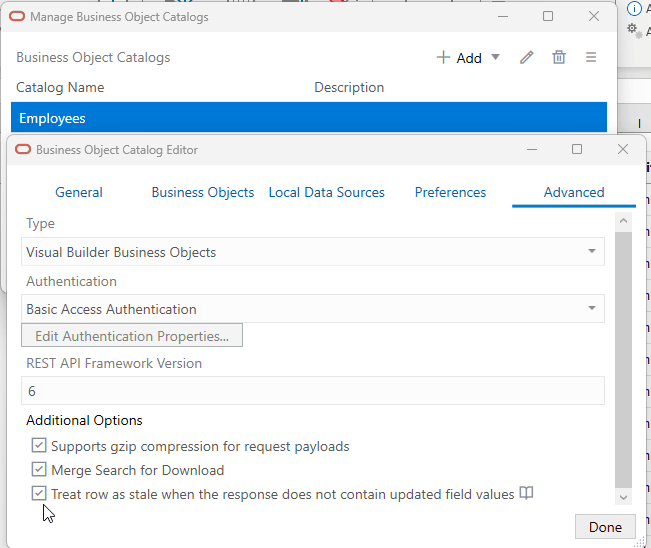This screenshot has height=548, width=651.
Task: Open the Authentication dropdown showing Basic Access Authentication
Action: 313,308
